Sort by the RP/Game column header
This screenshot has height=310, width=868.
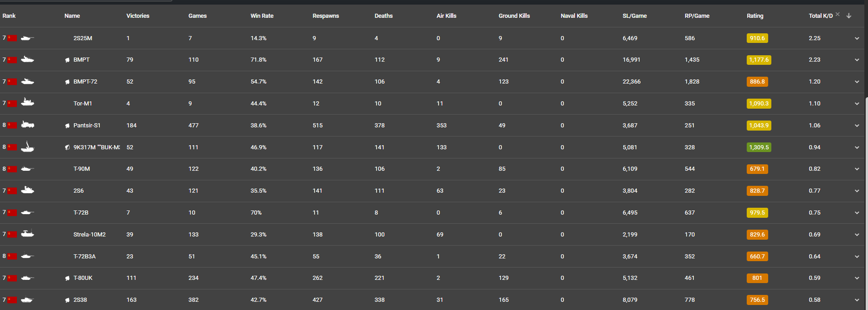[697, 16]
